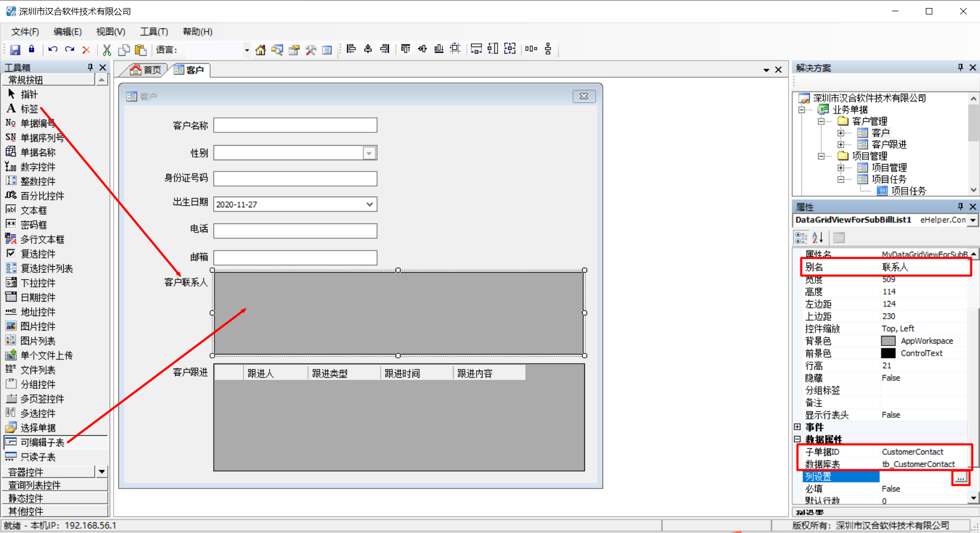Click the alphabetical sort icon in properties
980x533 pixels.
coord(818,237)
